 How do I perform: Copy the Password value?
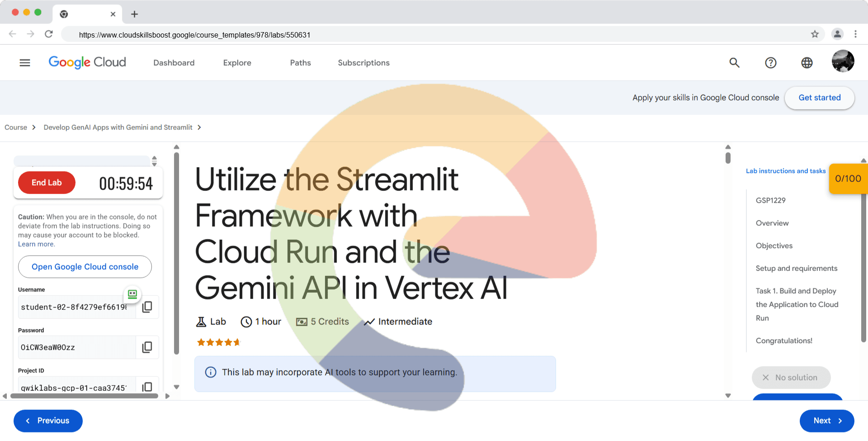point(147,347)
